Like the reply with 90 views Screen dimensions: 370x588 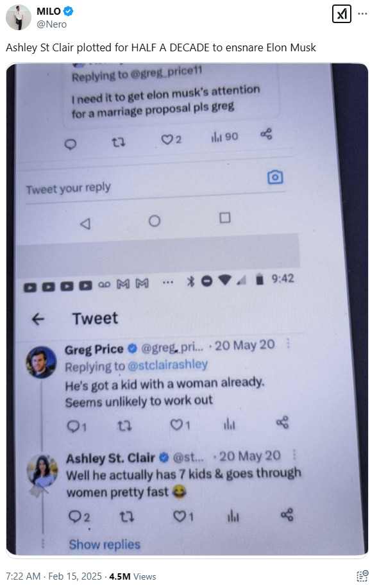tap(171, 140)
